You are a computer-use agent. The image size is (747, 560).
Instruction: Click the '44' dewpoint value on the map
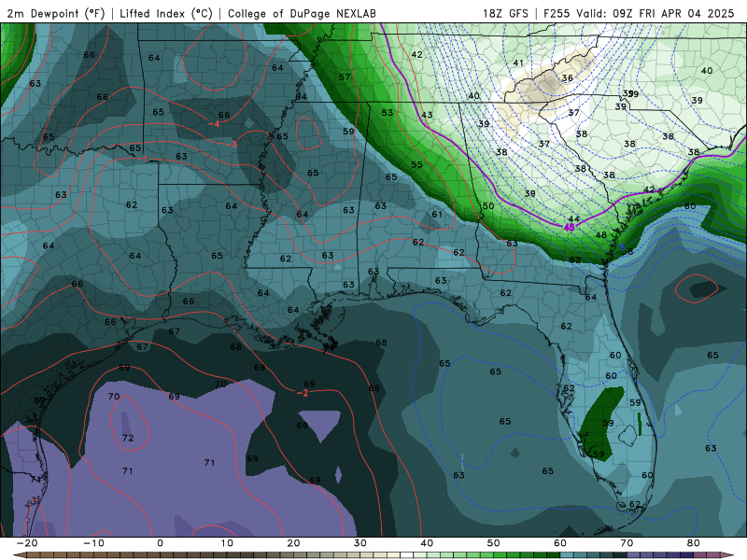(574, 219)
